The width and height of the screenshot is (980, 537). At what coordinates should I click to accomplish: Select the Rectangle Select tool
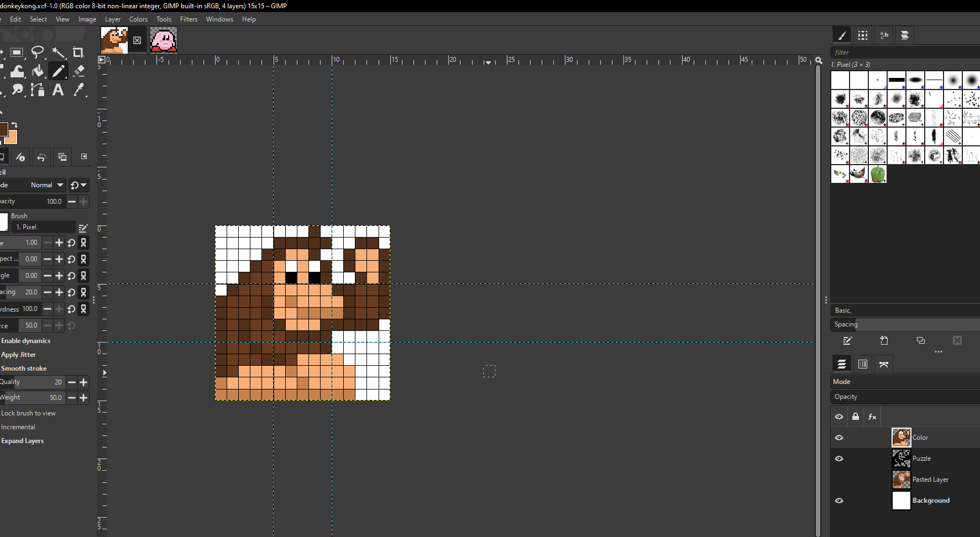pos(17,53)
